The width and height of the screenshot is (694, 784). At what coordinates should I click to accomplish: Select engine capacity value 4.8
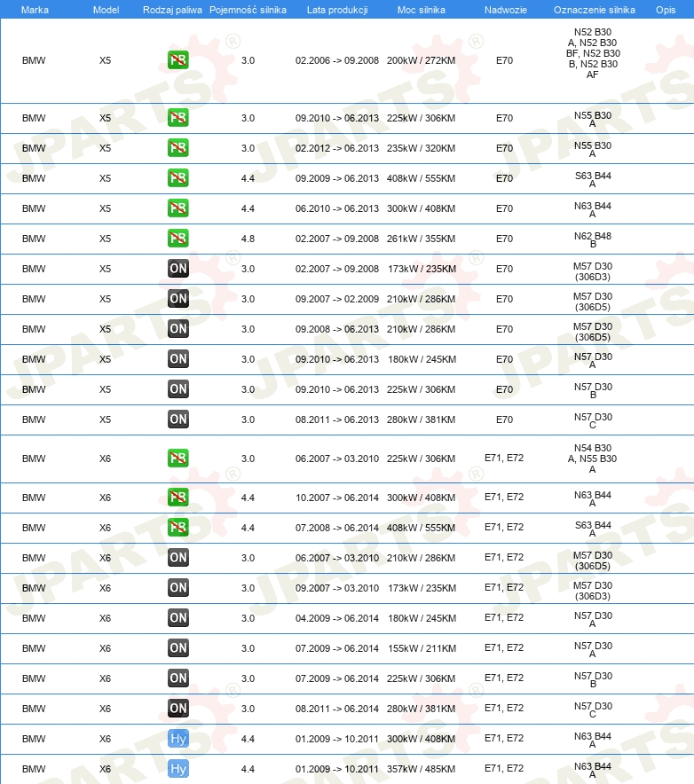pyautogui.click(x=248, y=239)
